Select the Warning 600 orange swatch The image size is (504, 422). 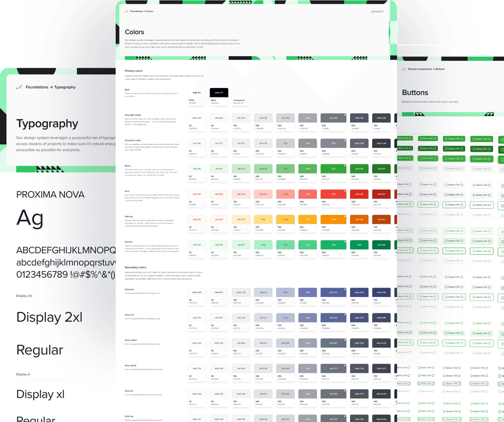pyautogui.click(x=359, y=223)
